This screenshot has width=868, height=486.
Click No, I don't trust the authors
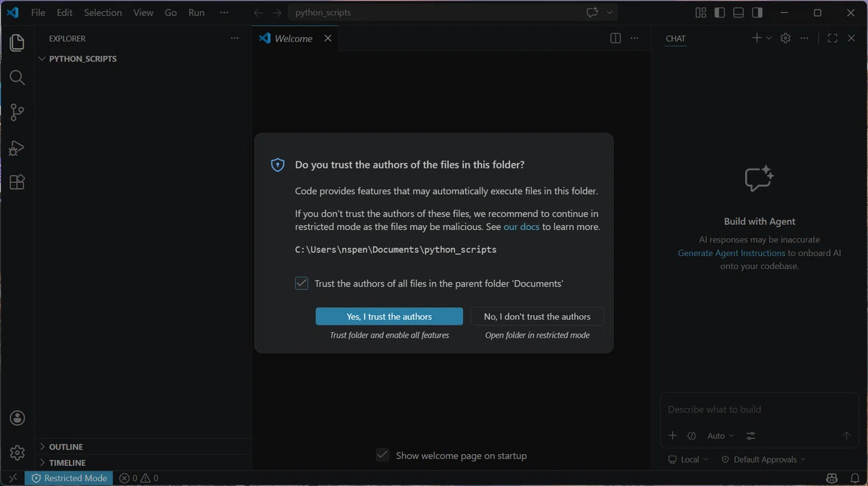click(x=537, y=316)
